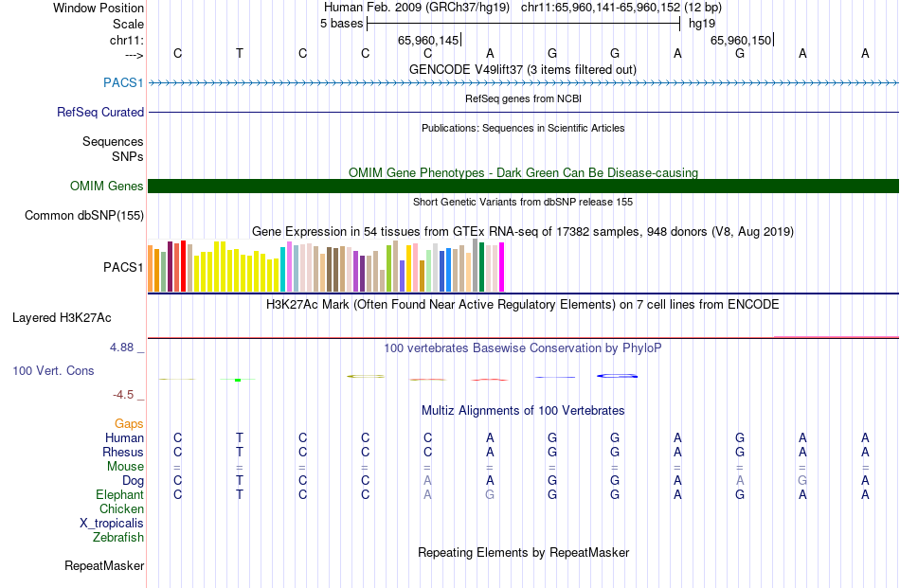Image resolution: width=900 pixels, height=588 pixels.
Task: Click the Rhesus species label
Action: (x=123, y=452)
